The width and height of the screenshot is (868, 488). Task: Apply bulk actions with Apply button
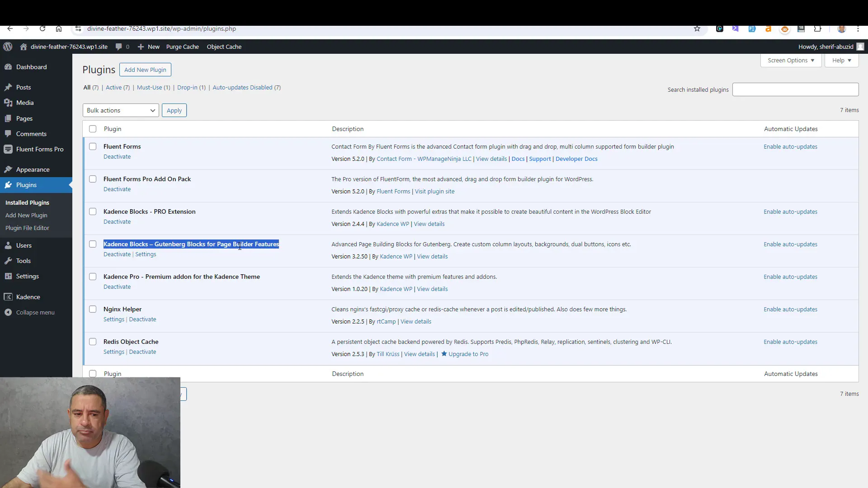[x=174, y=110]
